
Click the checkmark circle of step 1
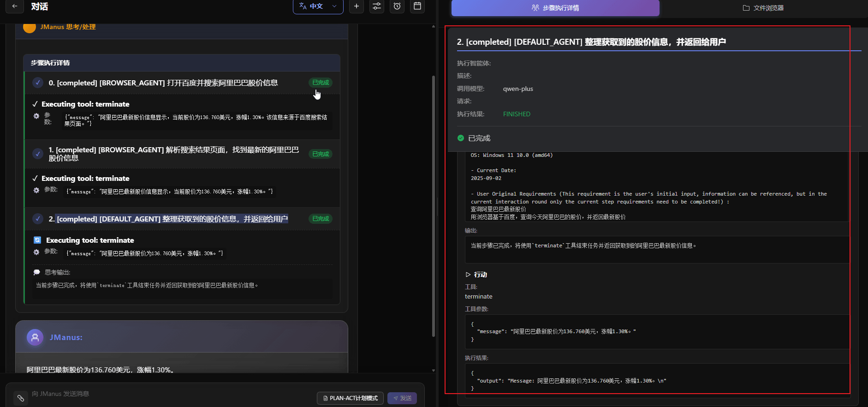[38, 154]
